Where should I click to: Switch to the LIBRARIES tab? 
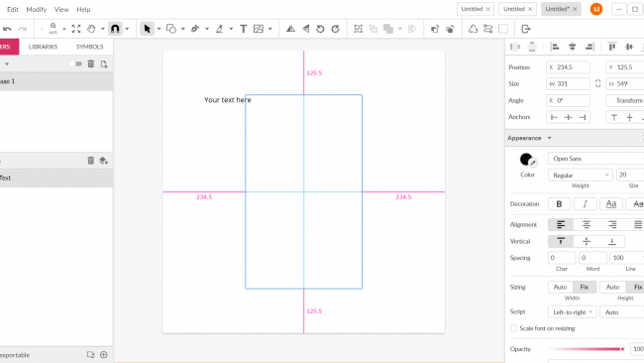[x=43, y=47]
